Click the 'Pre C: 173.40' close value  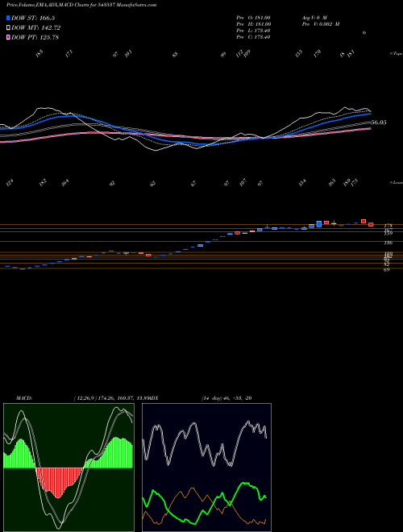pos(253,37)
